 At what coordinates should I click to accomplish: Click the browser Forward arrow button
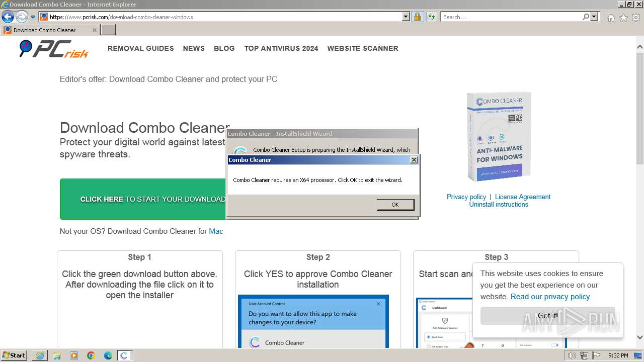[x=22, y=17]
